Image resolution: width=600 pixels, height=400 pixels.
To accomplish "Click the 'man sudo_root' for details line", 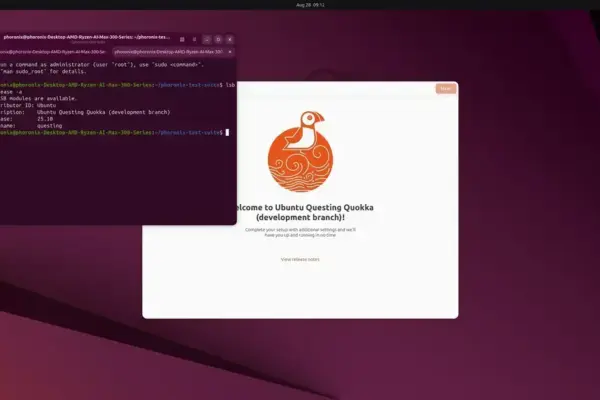I will [x=43, y=72].
